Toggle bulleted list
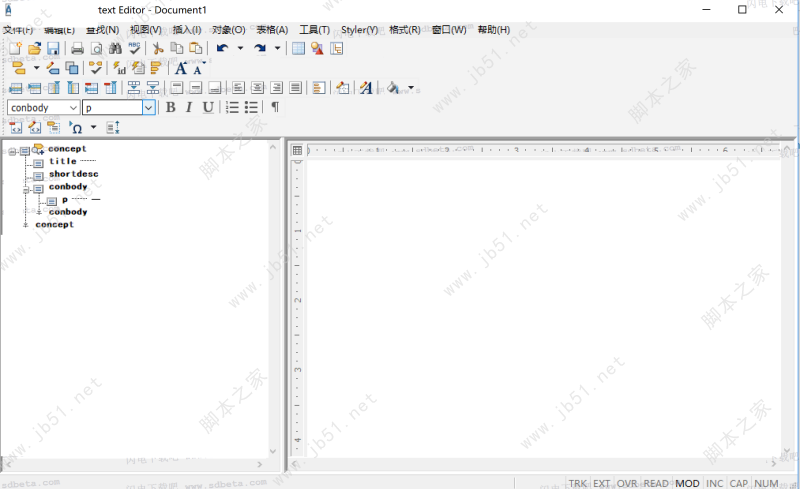The width and height of the screenshot is (800, 489). pyautogui.click(x=251, y=107)
